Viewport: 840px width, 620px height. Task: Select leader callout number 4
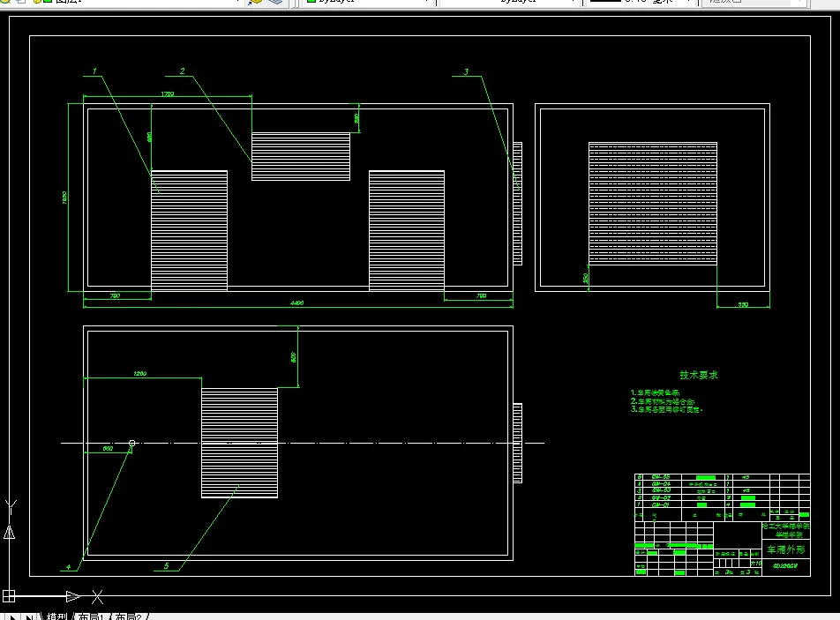(x=68, y=566)
